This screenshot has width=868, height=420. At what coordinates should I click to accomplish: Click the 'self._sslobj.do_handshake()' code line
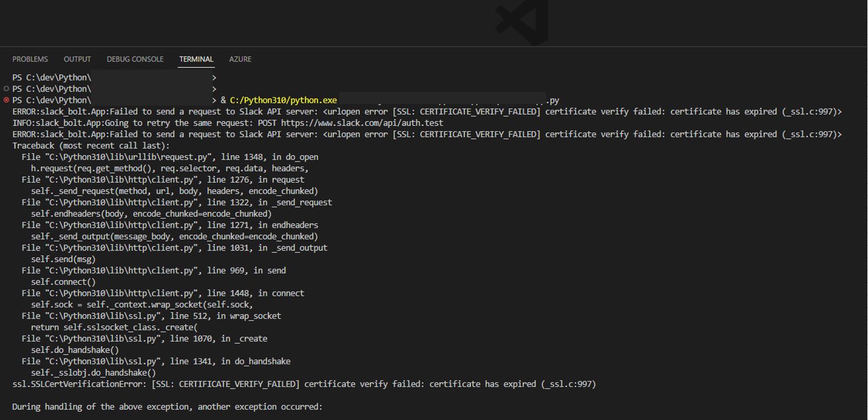pos(93,373)
